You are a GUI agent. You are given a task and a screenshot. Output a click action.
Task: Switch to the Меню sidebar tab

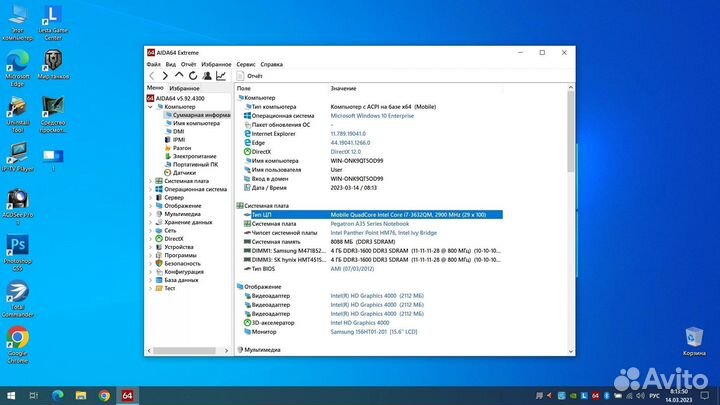(155, 88)
